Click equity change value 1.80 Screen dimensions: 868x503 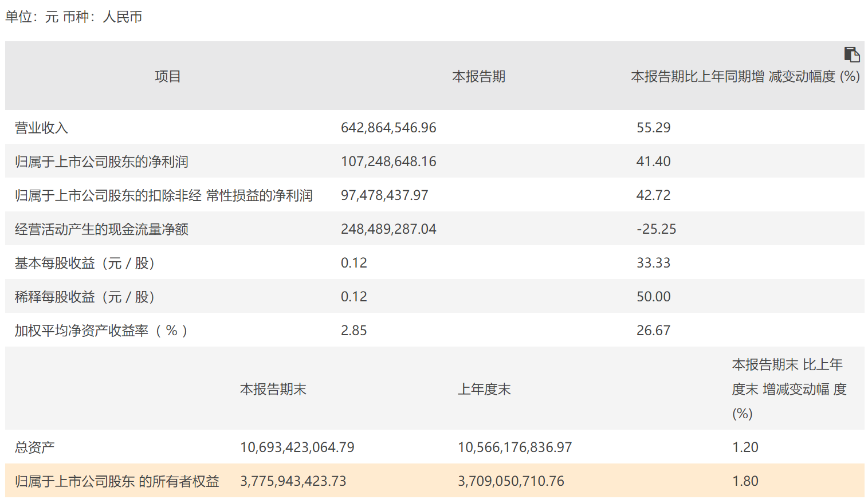pyautogui.click(x=745, y=481)
